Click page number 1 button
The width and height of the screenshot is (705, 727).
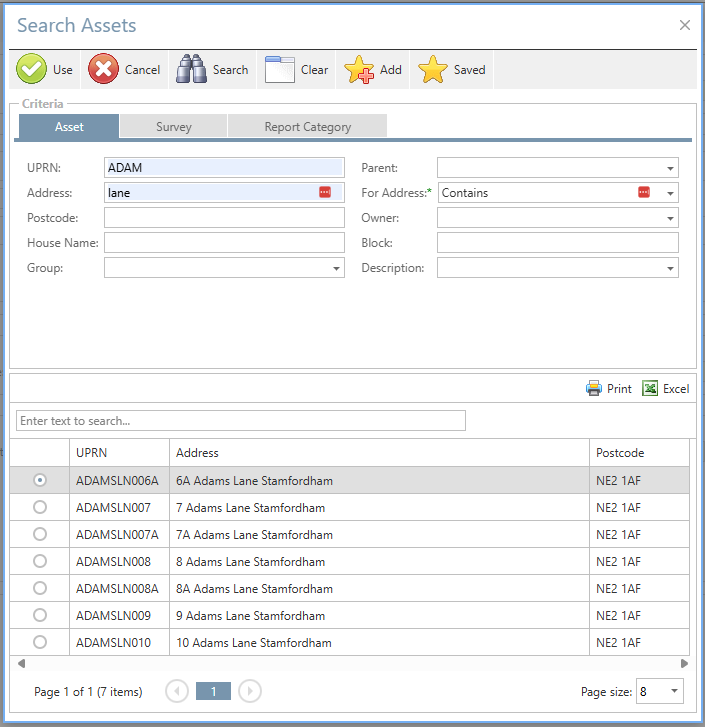[x=213, y=691]
